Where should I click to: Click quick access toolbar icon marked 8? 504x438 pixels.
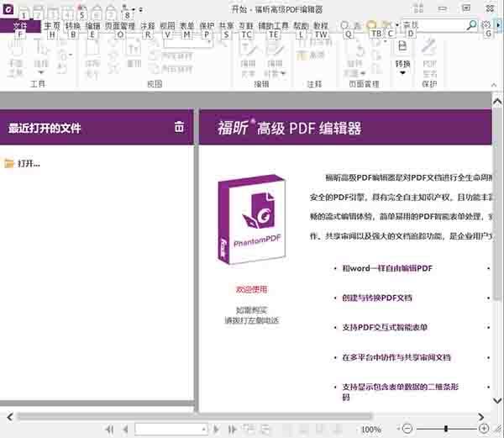[x=127, y=11]
